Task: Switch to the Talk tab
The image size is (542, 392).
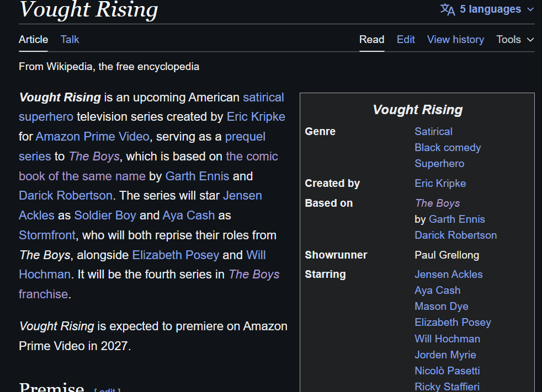Action: tap(70, 39)
